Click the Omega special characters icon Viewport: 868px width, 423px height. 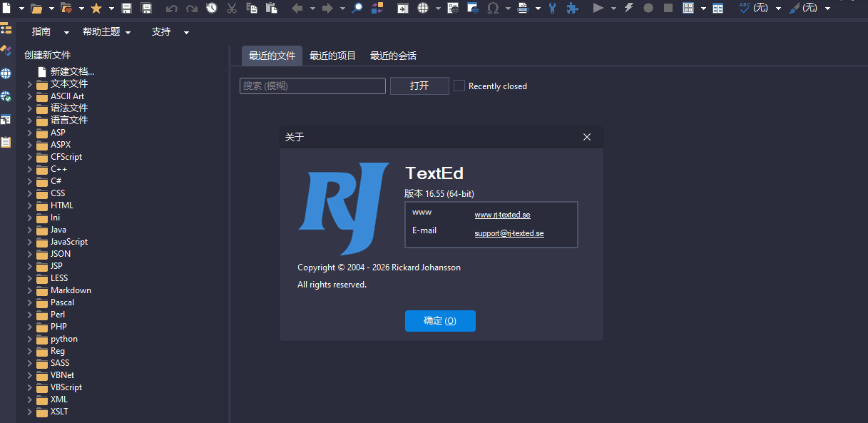(493, 8)
